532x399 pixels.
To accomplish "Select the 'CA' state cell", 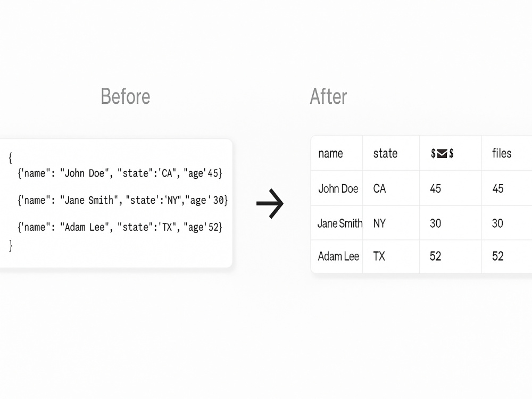I will pos(379,189).
